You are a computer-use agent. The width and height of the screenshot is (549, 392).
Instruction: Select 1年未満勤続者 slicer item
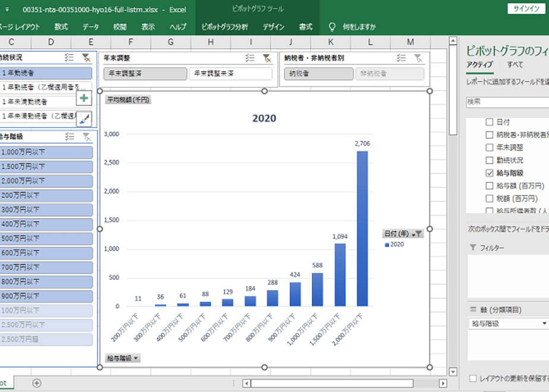click(38, 102)
